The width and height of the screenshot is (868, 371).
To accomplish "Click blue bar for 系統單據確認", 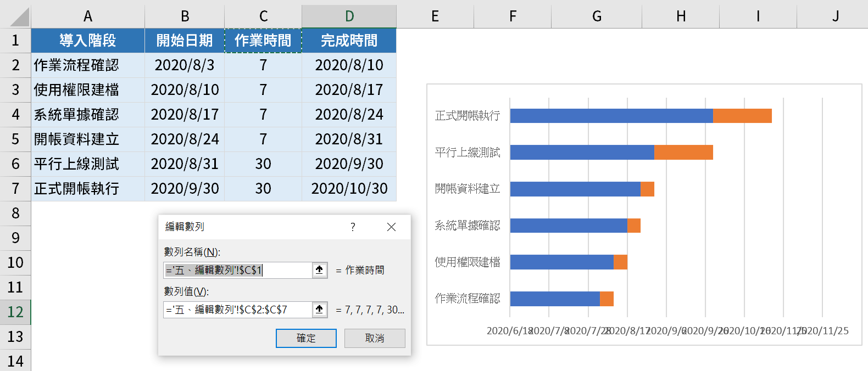I will (569, 226).
